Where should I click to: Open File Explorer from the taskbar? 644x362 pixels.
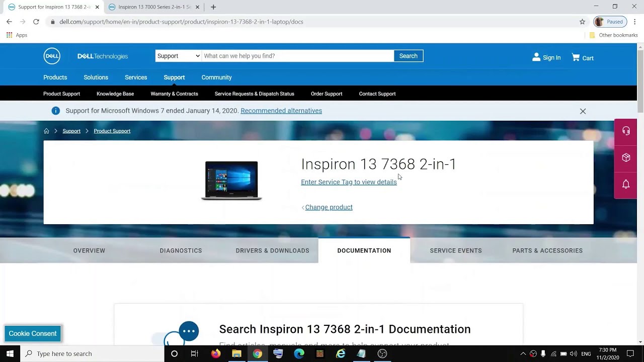click(x=236, y=353)
